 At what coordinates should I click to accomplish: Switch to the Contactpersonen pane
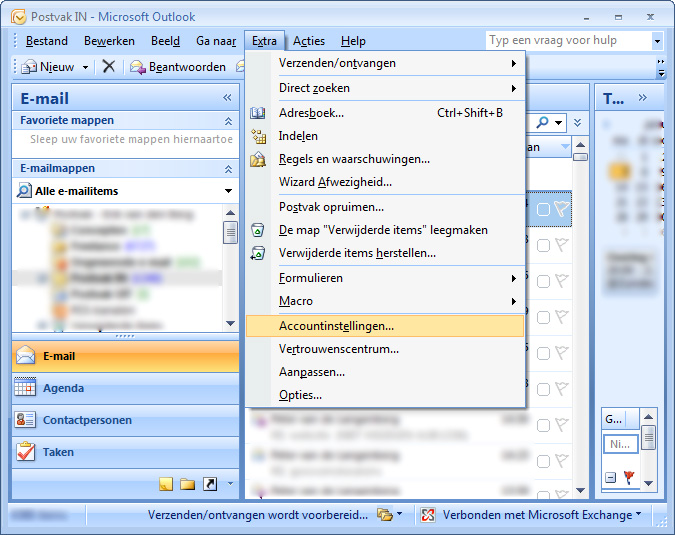pyautogui.click(x=125, y=420)
